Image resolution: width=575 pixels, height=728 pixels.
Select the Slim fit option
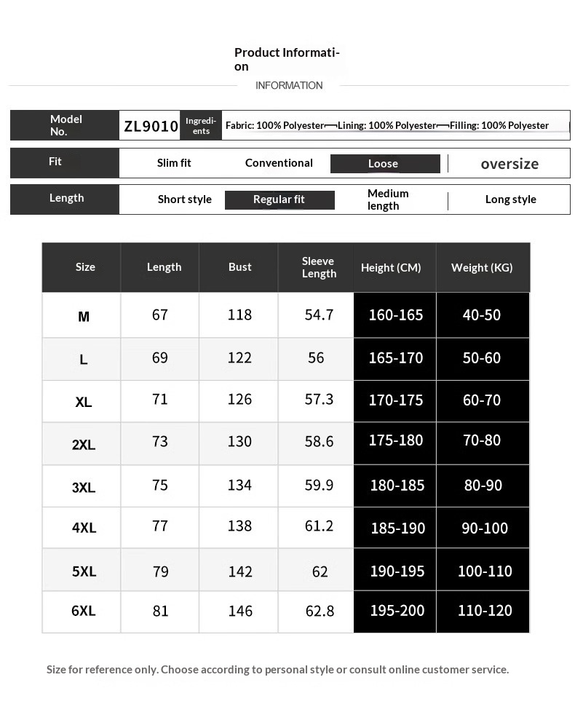(174, 163)
